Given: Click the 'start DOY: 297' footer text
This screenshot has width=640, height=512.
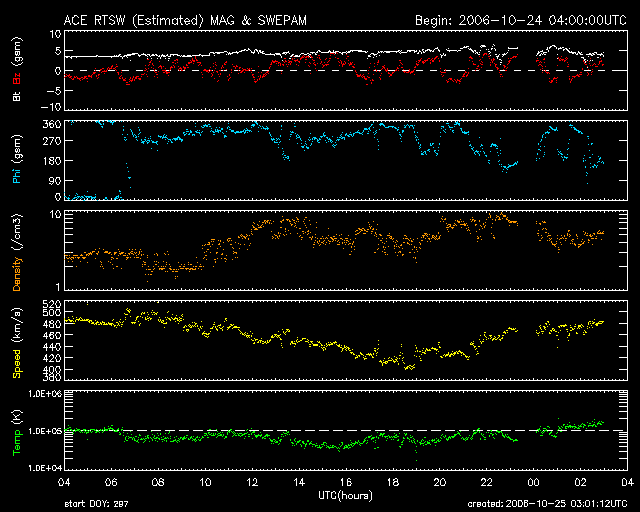Looking at the screenshot, I should [96, 504].
